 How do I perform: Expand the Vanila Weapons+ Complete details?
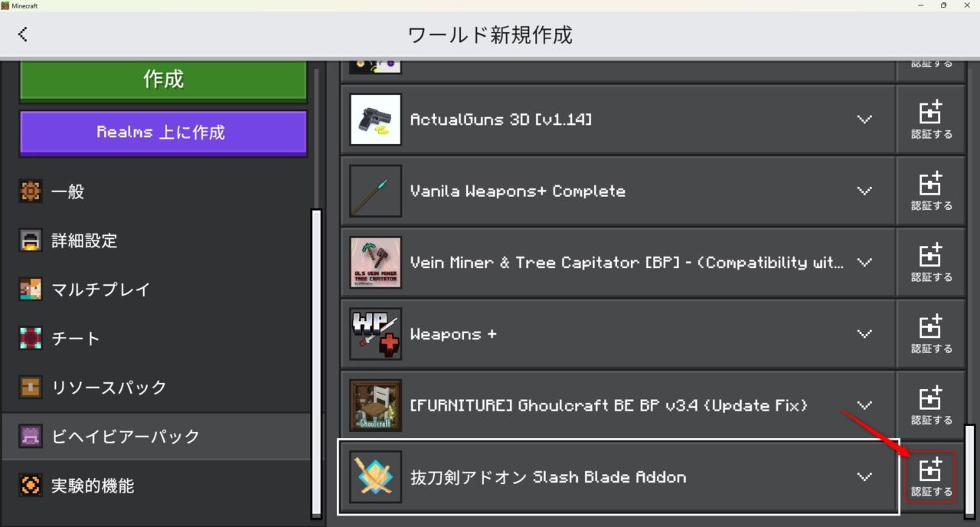(x=864, y=191)
